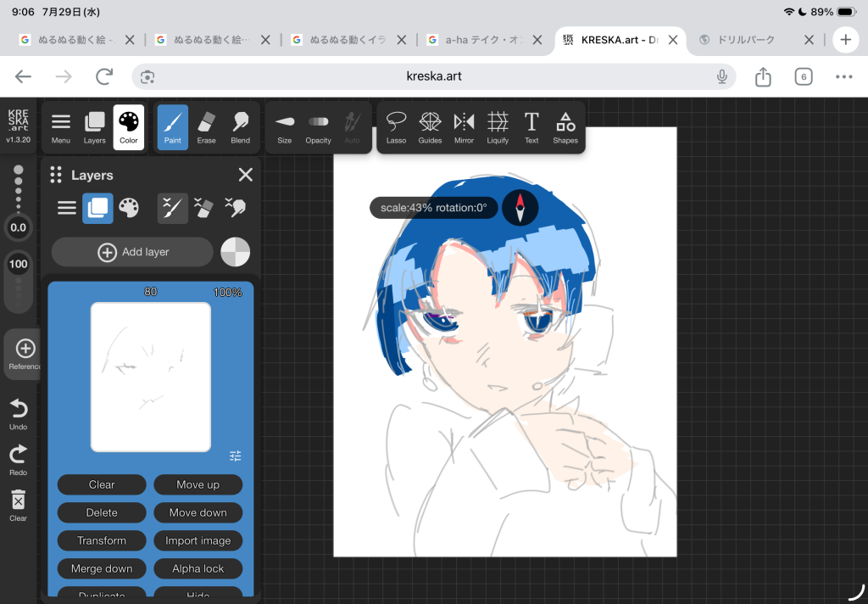Screen dimensions: 868x604
Task: Select the Paint brush tool
Action: [x=173, y=127]
